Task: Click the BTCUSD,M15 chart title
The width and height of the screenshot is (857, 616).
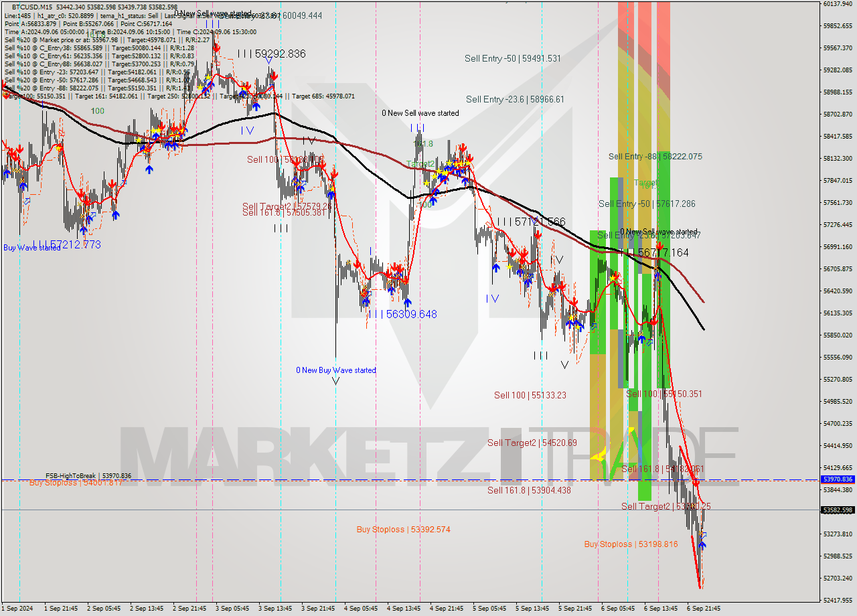Action: click(33, 6)
